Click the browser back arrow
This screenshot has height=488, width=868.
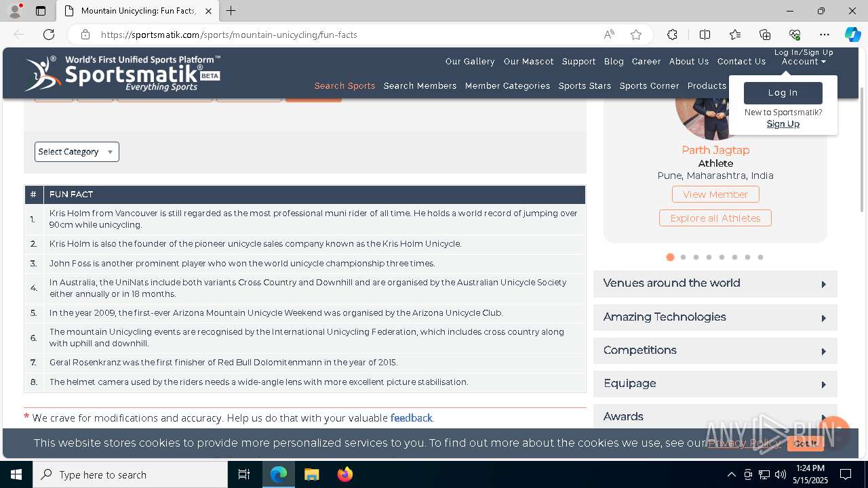click(x=19, y=35)
